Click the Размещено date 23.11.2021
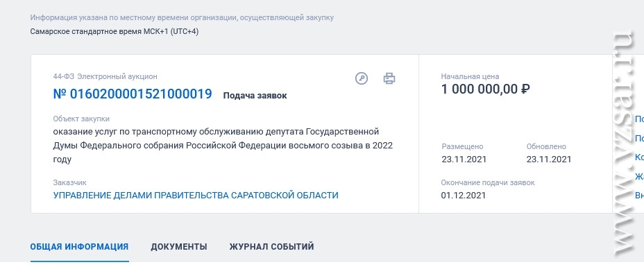This screenshot has height=267, width=644. point(464,160)
